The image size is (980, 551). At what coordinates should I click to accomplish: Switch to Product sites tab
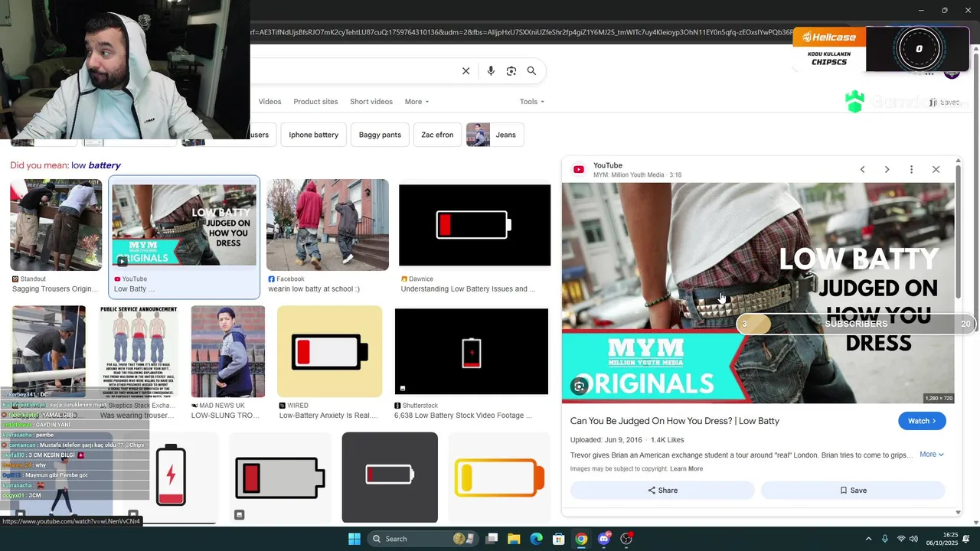(x=315, y=102)
